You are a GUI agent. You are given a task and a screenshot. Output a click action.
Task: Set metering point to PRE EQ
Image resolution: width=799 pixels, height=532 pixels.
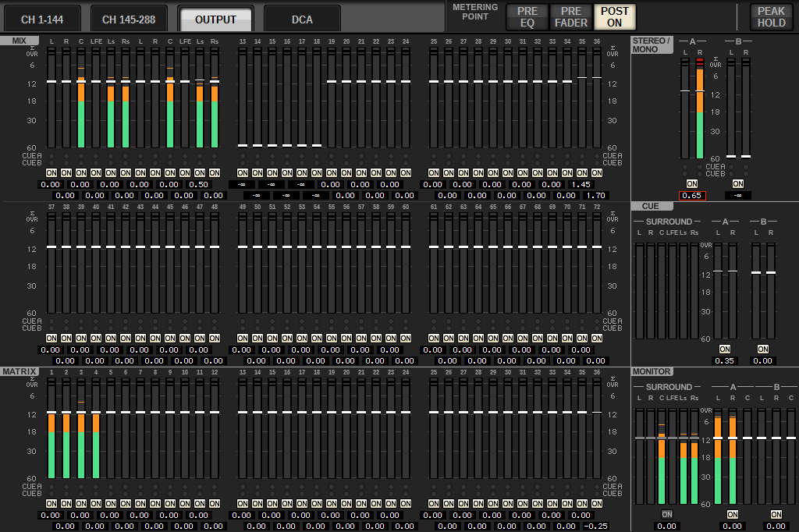pyautogui.click(x=527, y=17)
